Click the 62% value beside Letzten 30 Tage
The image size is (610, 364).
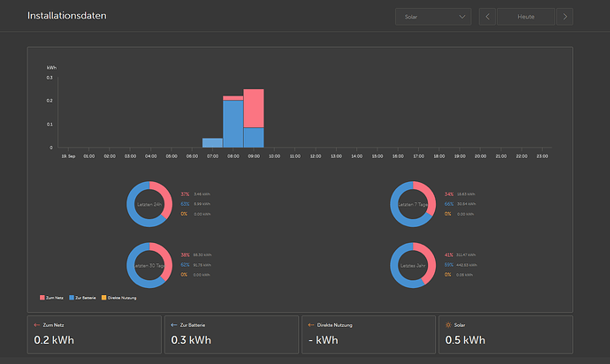(185, 264)
